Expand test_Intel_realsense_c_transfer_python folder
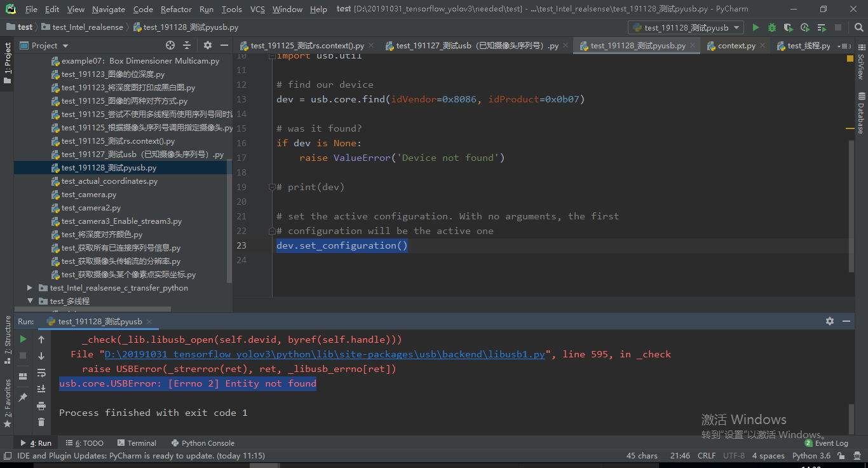Screen dimensions: 868x468 click(x=29, y=287)
